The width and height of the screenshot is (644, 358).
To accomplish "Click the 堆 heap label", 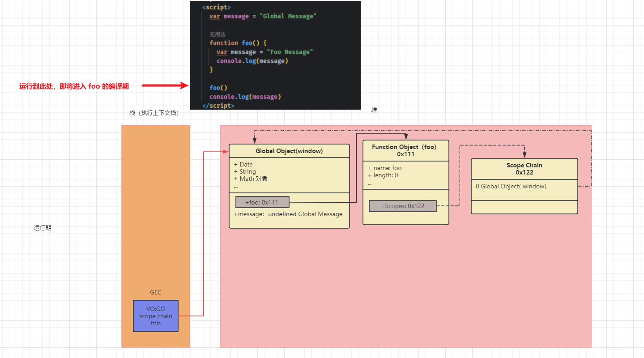I will pos(374,110).
